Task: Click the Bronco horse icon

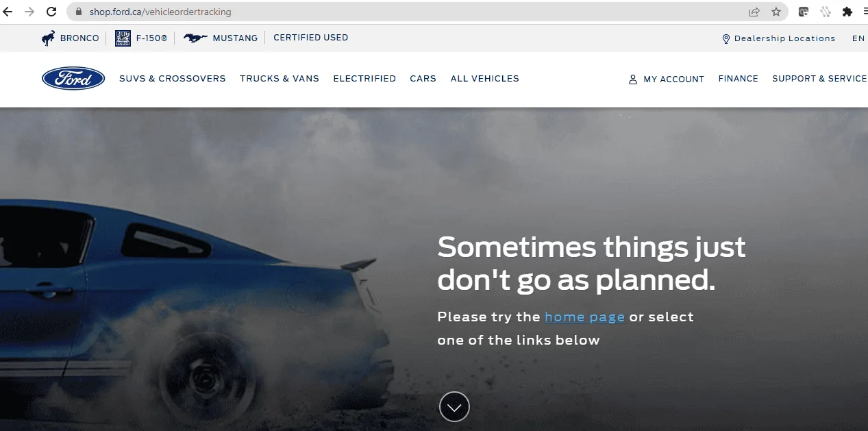Action: [x=49, y=38]
